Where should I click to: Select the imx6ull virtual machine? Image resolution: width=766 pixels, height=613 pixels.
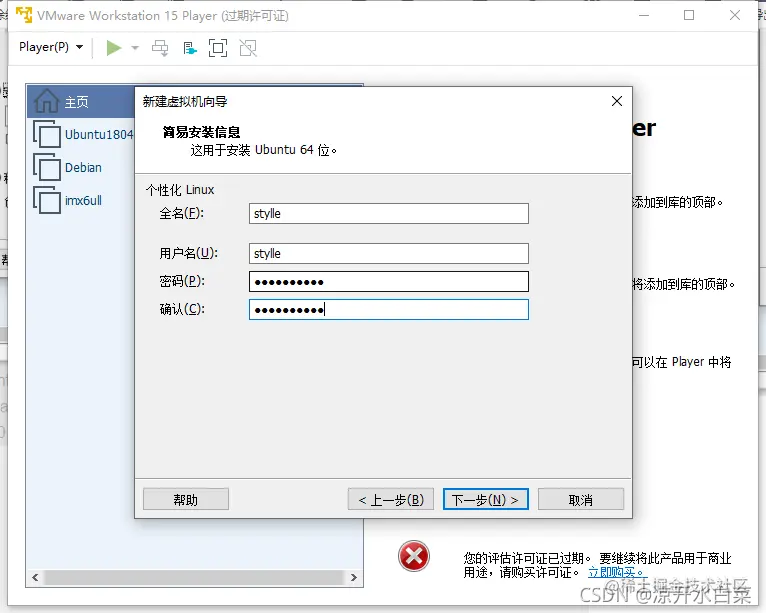point(84,200)
